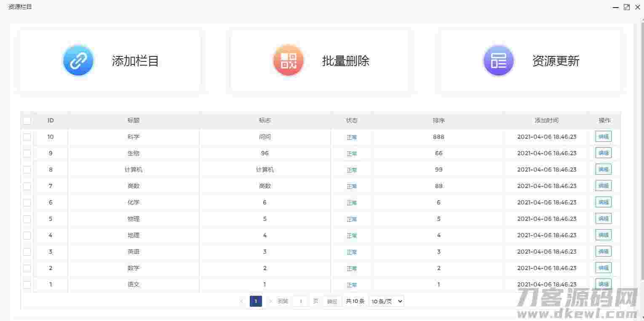Click the 2021-04-06 timestamp in the 语文 row
The image size is (644, 321).
[x=547, y=284]
